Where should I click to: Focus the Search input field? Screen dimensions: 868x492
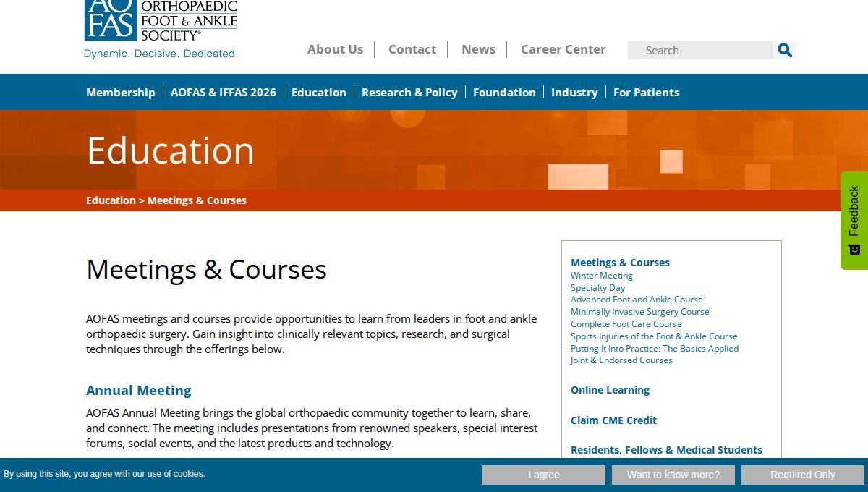(x=700, y=50)
